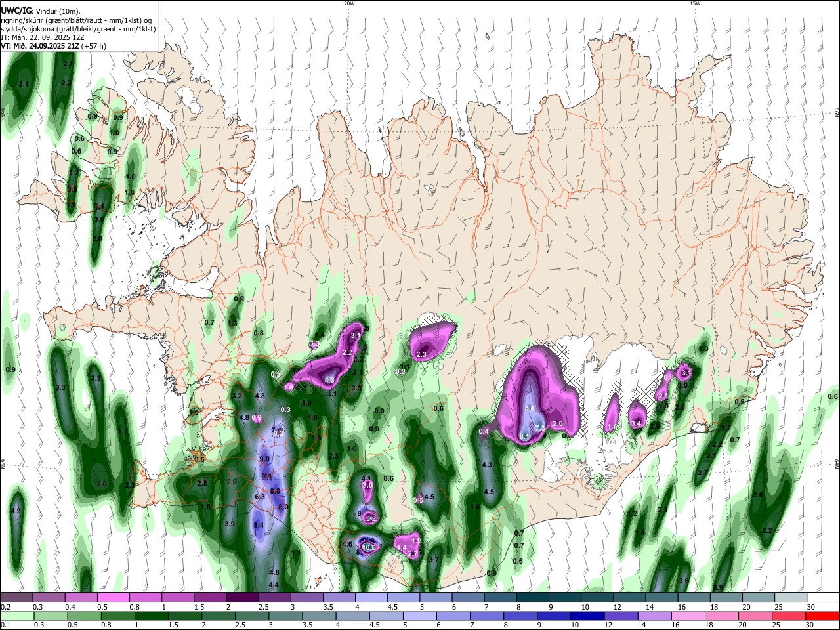
Task: Click the lavender swatch between 4 and 4.5 in the upper legend row
Action: tap(371, 598)
